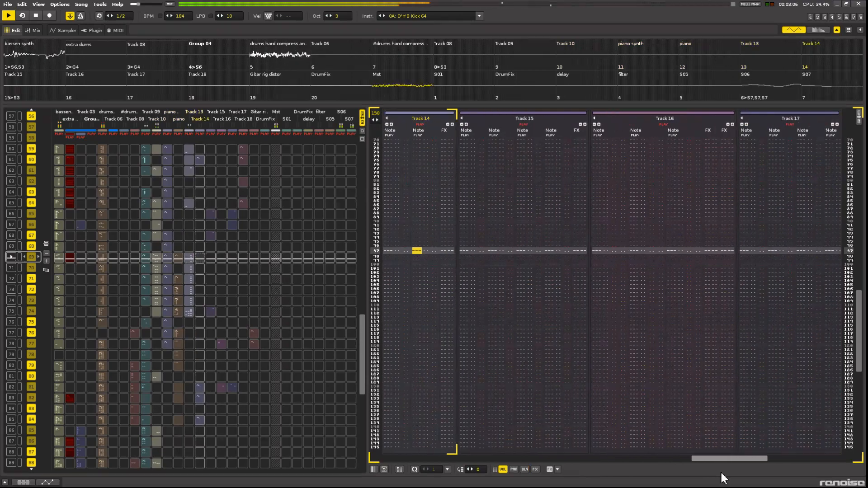Enable the LPB checkbox

coord(211,16)
